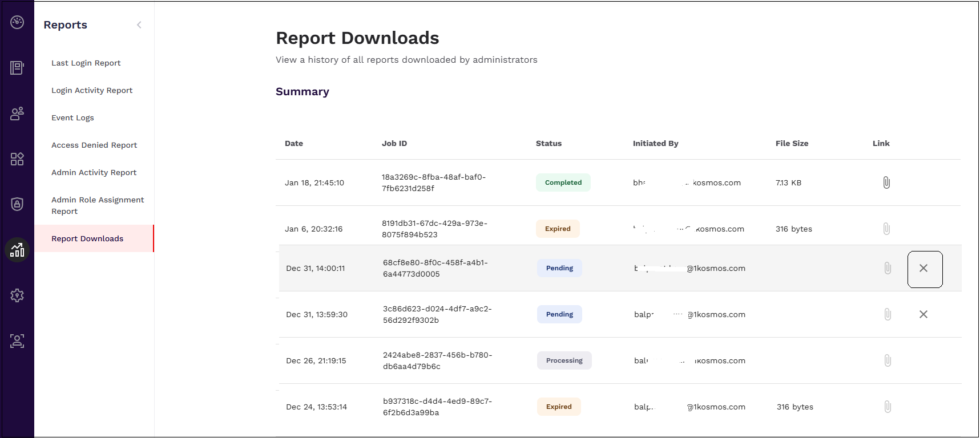Cancel the Dec 31, 14:00:11 pending job

coord(924,269)
